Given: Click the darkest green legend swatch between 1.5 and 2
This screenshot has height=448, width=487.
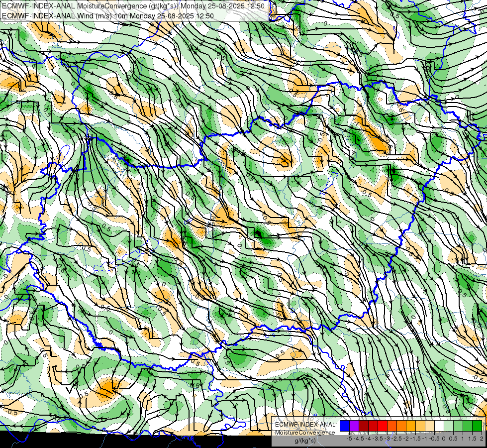Looking at the screenshot, I should click(477, 426).
